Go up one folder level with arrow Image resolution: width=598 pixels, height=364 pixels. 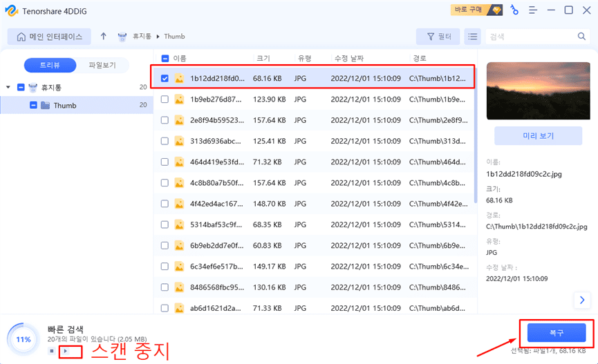(104, 37)
